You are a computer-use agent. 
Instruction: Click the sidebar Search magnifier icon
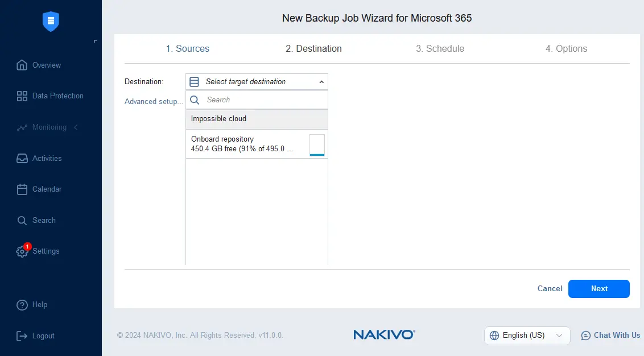22,221
